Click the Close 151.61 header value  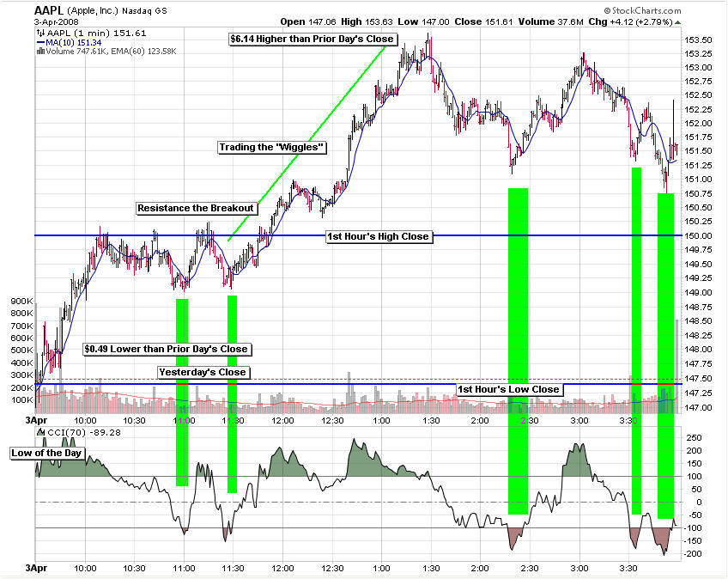[x=484, y=21]
